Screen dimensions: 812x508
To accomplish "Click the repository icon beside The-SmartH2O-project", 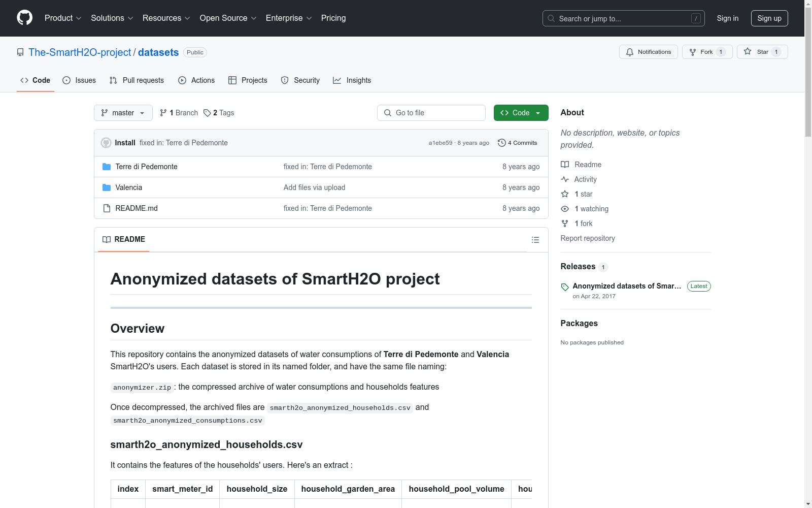I will click(x=20, y=52).
